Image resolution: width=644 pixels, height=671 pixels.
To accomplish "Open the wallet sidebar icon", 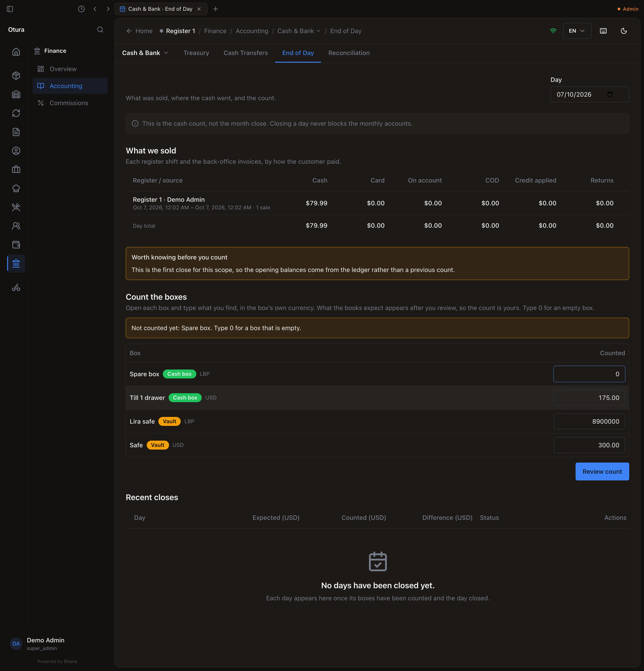I will point(16,245).
